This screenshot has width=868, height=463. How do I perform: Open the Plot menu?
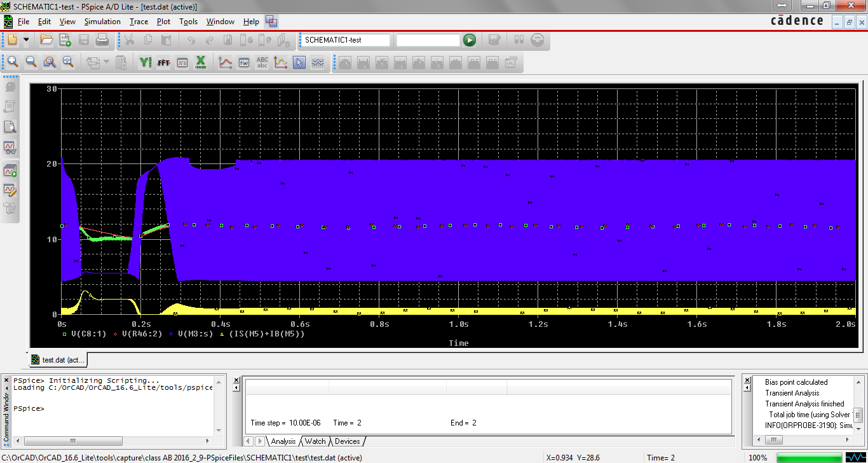(x=164, y=22)
